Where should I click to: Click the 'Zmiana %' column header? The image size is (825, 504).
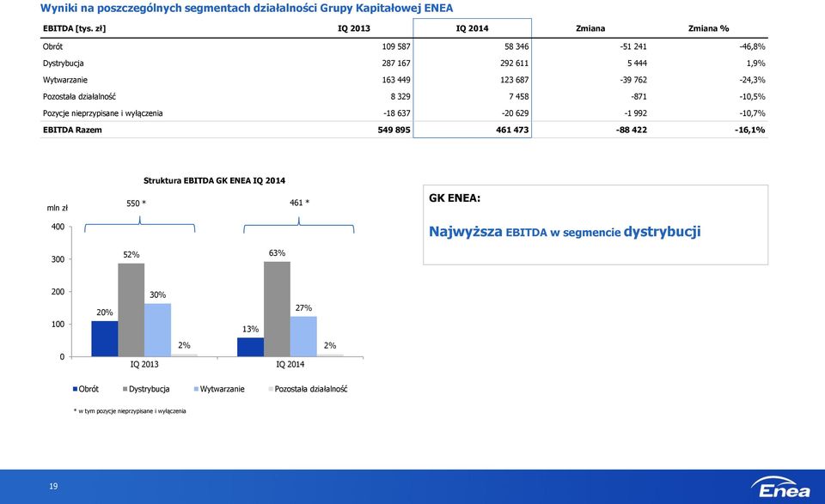pyautogui.click(x=708, y=28)
